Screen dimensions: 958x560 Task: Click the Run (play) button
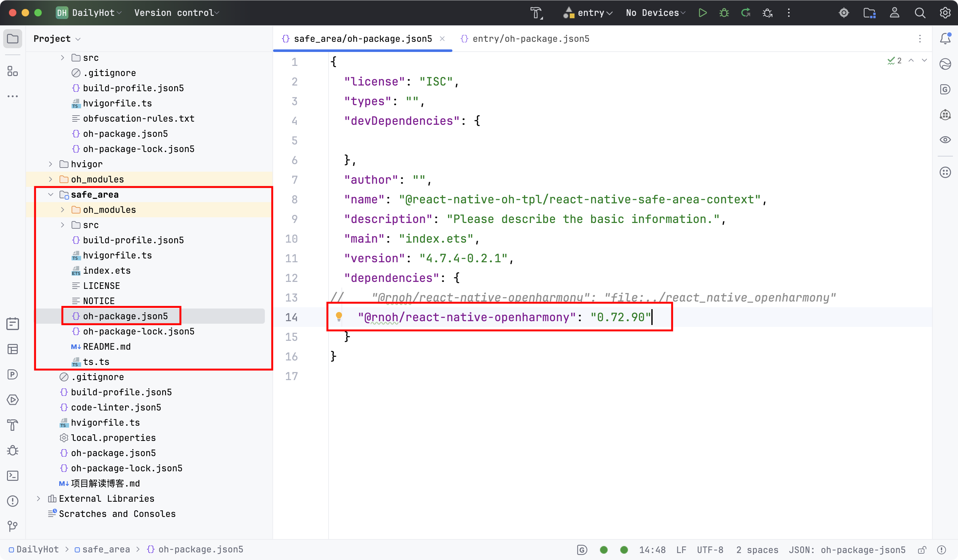(702, 13)
